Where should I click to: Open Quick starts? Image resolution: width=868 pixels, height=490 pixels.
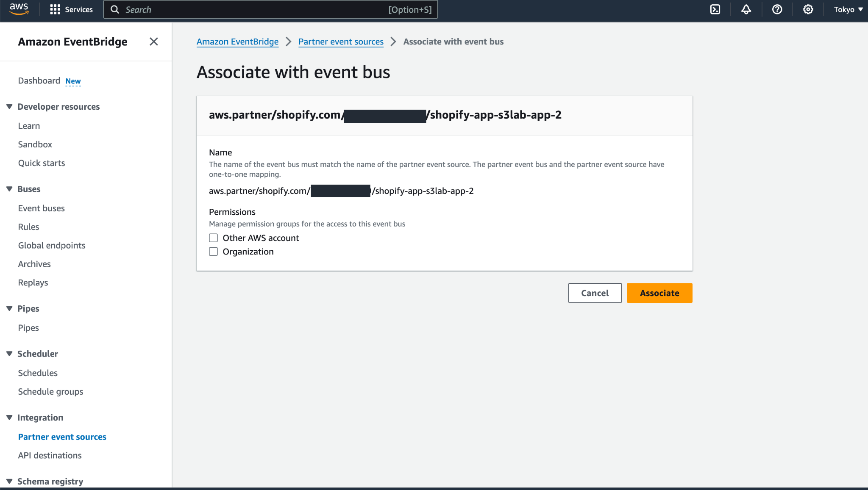tap(42, 163)
